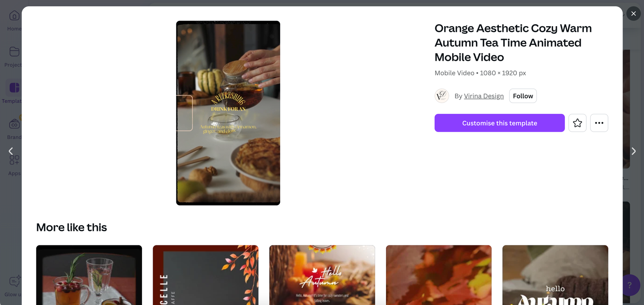Image resolution: width=644 pixels, height=305 pixels.
Task: Go to the next template arrow
Action: [633, 151]
